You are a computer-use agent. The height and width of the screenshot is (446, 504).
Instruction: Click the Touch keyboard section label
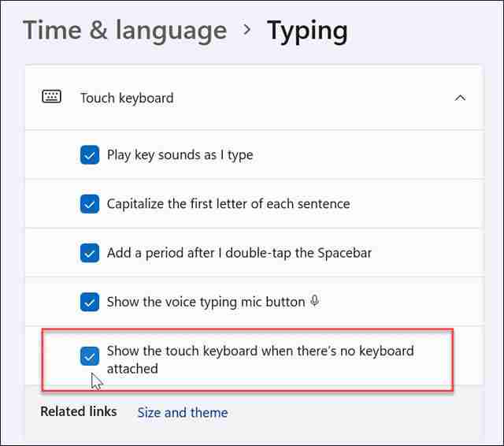click(x=127, y=98)
